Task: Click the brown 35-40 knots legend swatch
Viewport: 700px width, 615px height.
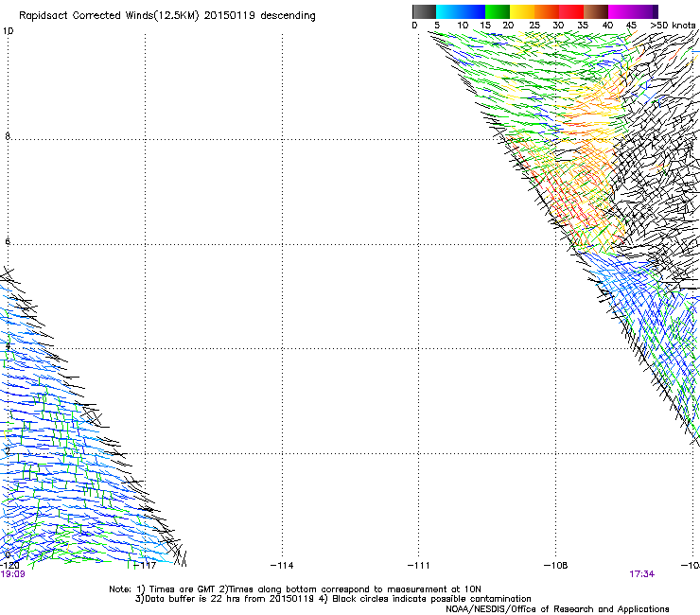Action: pos(596,11)
